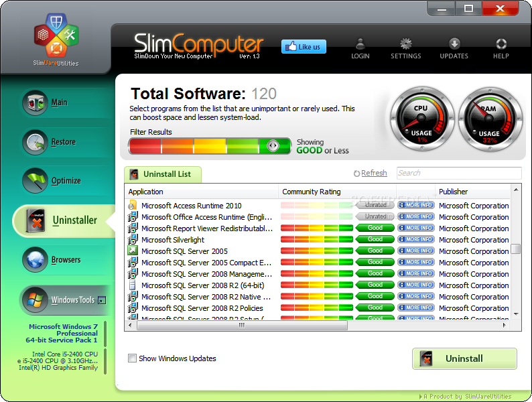The image size is (532, 402).
Task: Click the SlimWareUtilities logo
Action: (x=56, y=40)
